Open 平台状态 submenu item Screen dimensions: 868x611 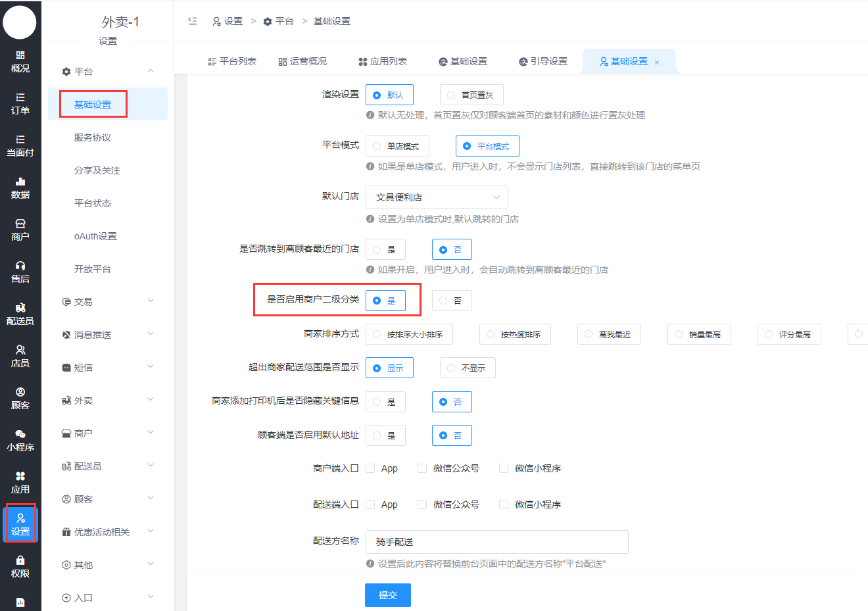93,203
